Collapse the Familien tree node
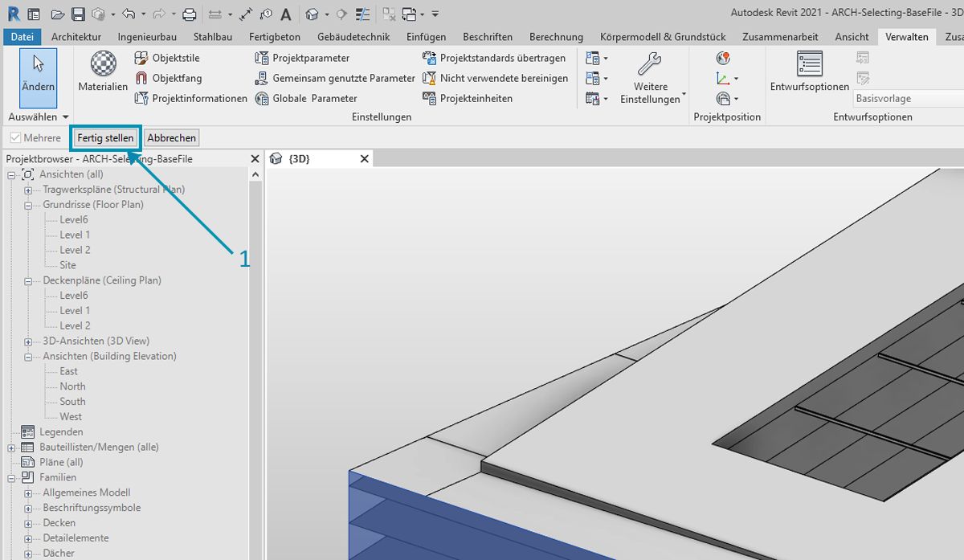Viewport: 964px width, 560px height. [11, 478]
